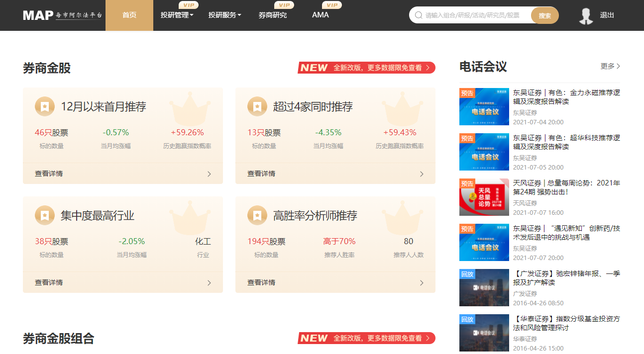
Task: Click NEW banner next to 券商金股 heading
Action: (x=366, y=68)
